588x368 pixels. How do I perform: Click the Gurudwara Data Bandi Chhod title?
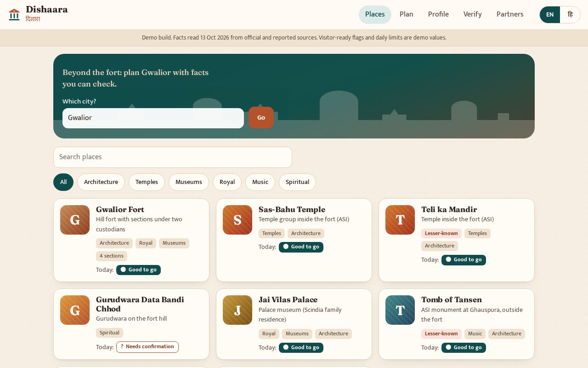(140, 305)
